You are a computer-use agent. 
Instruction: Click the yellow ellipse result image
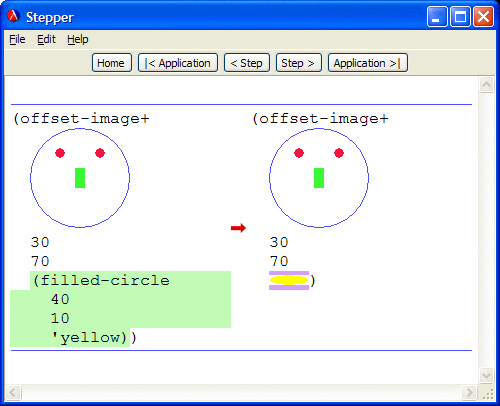[289, 280]
